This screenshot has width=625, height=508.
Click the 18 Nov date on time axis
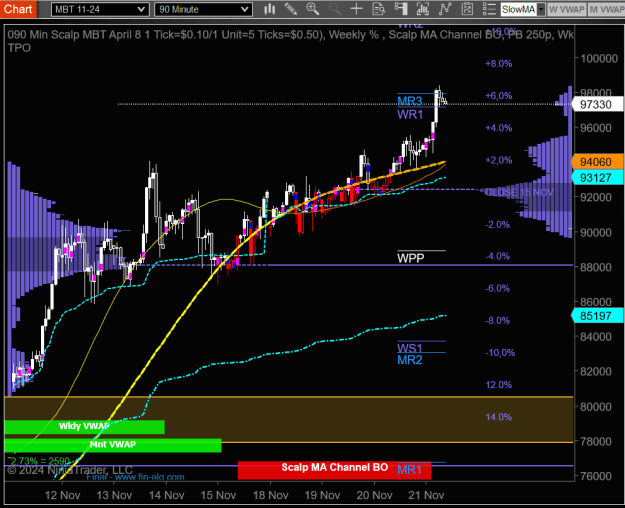click(x=271, y=495)
